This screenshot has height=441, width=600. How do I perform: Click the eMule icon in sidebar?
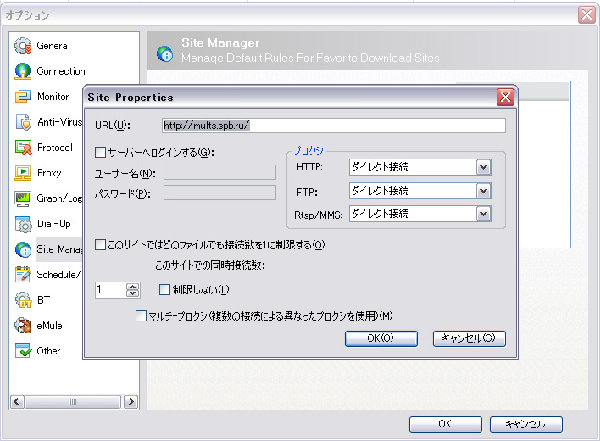[22, 325]
